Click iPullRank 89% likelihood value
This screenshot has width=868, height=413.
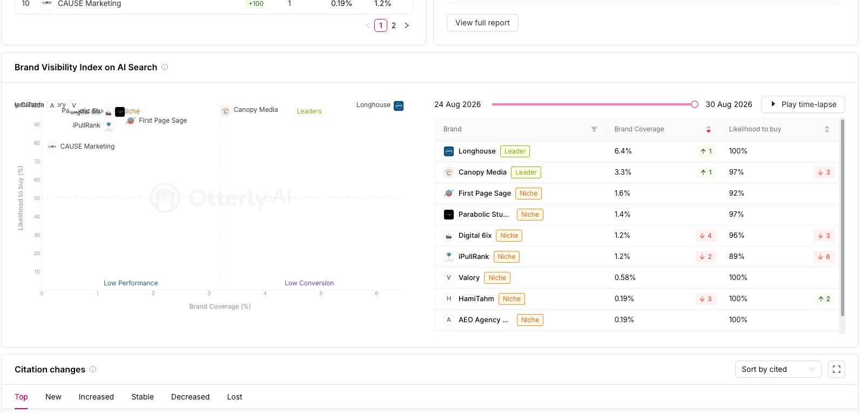(737, 257)
